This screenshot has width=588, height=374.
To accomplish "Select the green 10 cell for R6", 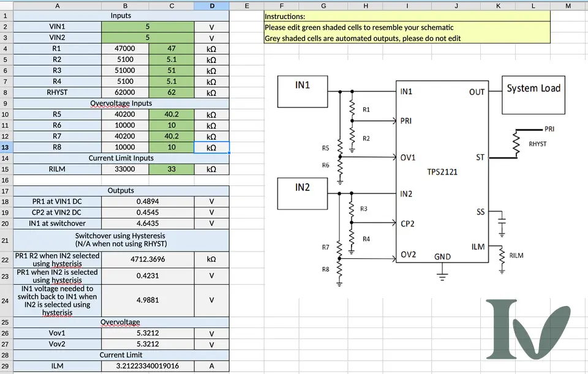I will 171,125.
